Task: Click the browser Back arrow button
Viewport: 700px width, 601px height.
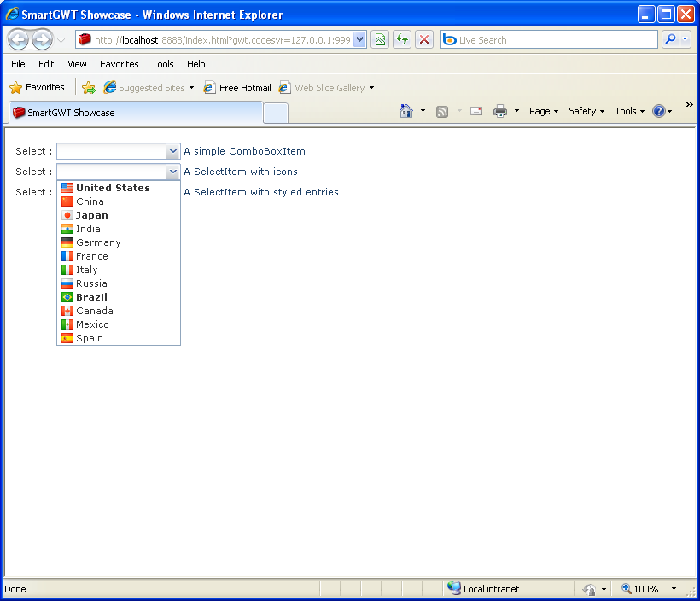Action: tap(19, 40)
